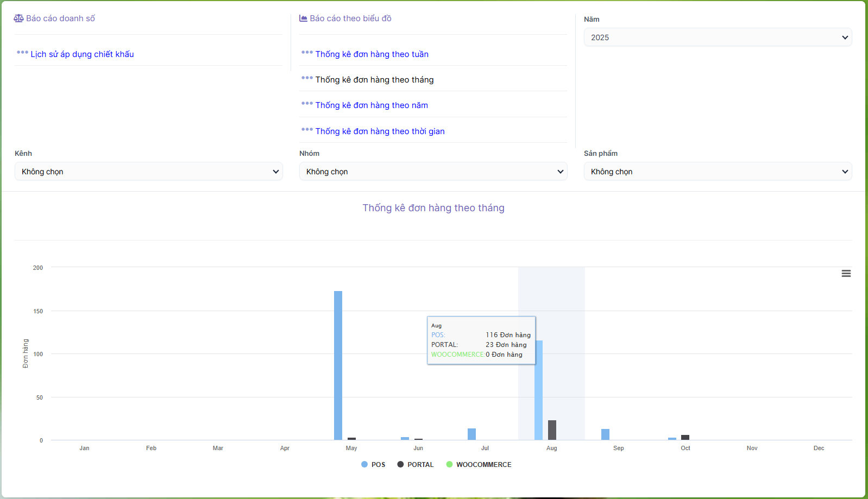The height and width of the screenshot is (499, 868).
Task: Go to Thống kê đơn hàng theo năm
Action: [x=372, y=105]
